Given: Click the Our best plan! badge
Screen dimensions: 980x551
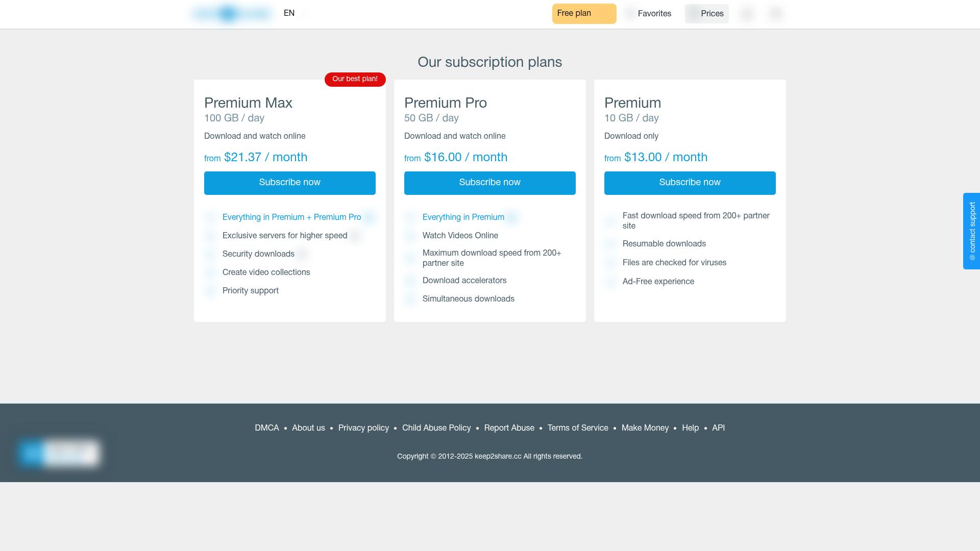Looking at the screenshot, I should (x=355, y=79).
